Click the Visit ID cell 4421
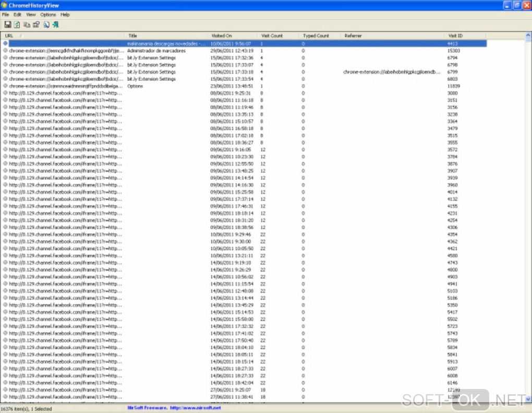Image resolution: width=532 pixels, height=413 pixels. point(452,249)
